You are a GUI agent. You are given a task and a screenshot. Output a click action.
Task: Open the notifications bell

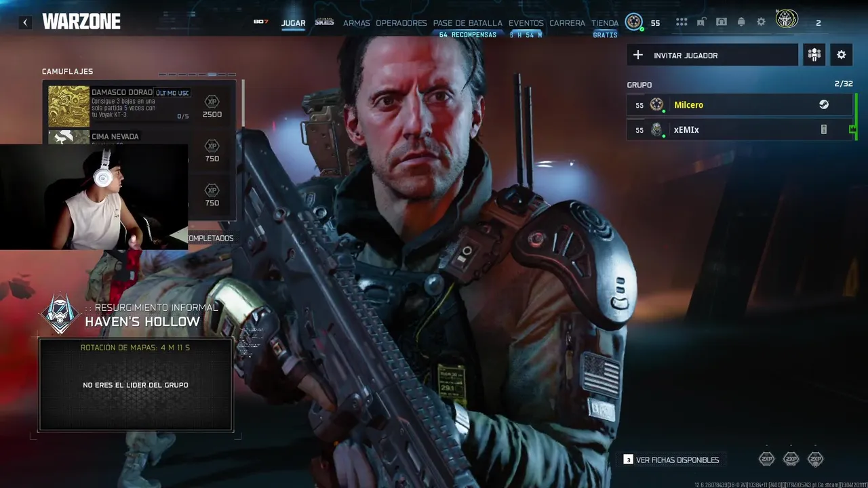pyautogui.click(x=741, y=22)
